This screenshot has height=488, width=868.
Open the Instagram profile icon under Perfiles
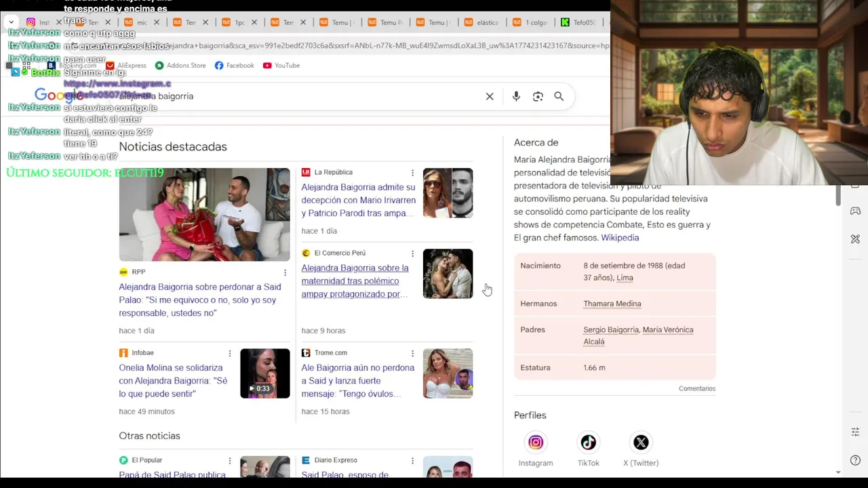pyautogui.click(x=536, y=443)
